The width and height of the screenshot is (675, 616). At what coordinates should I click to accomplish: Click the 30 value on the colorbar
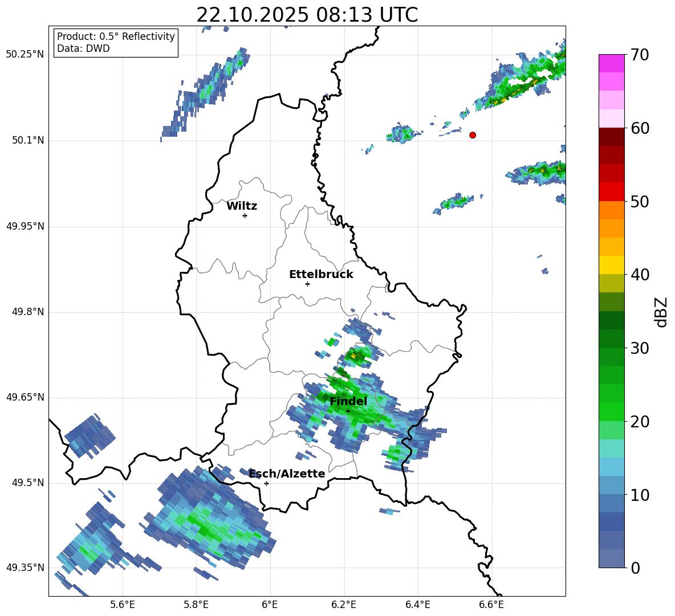pos(640,348)
